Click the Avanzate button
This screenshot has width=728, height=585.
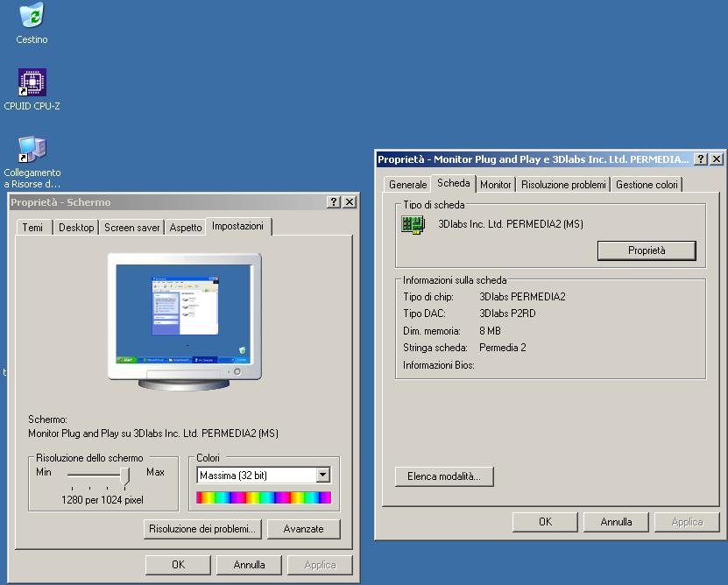tap(304, 529)
